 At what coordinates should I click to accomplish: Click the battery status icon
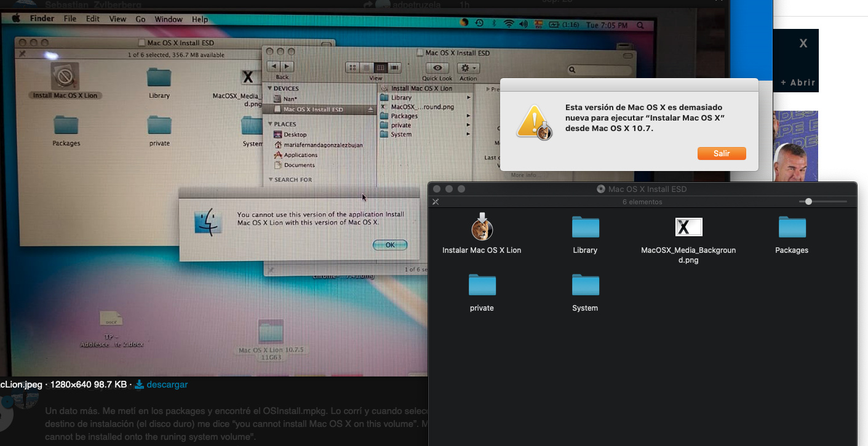pos(554,25)
